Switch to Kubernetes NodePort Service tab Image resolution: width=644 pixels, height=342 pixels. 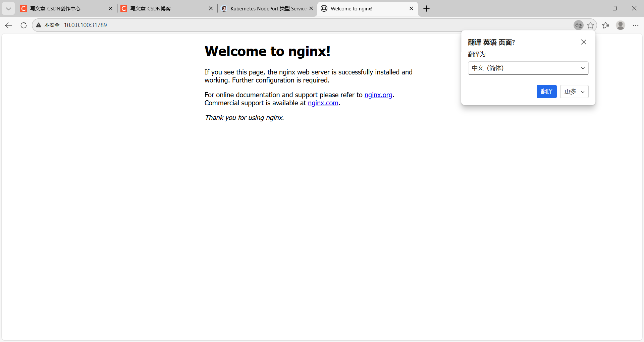(267, 9)
